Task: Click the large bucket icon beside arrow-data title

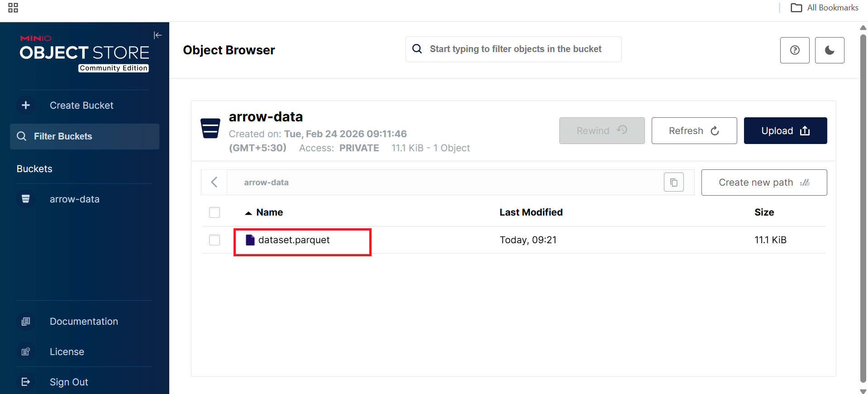Action: tap(210, 129)
